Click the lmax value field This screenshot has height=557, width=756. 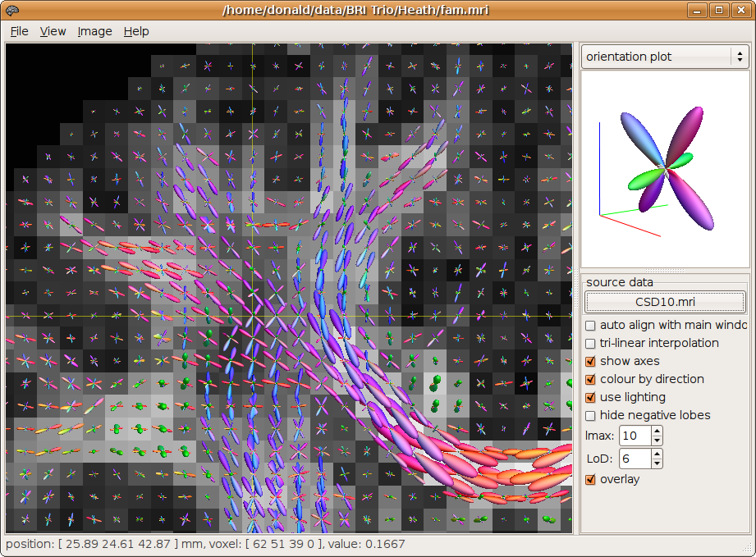point(635,435)
